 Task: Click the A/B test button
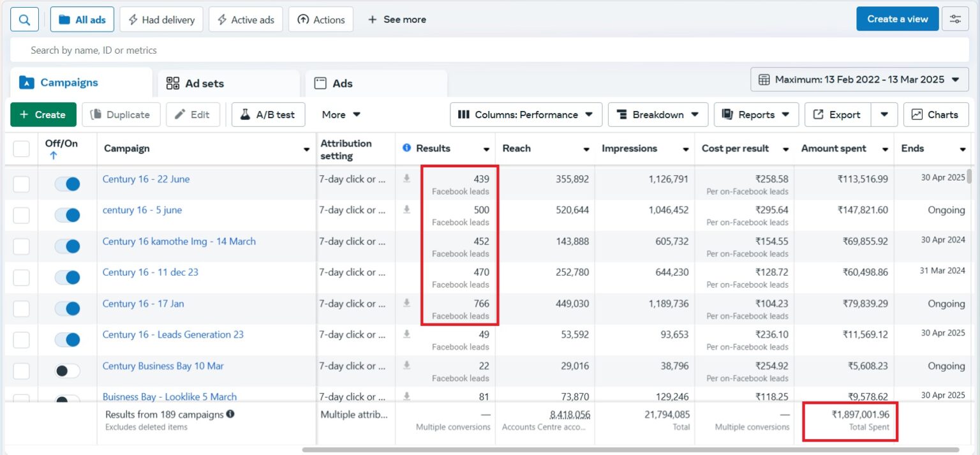268,115
